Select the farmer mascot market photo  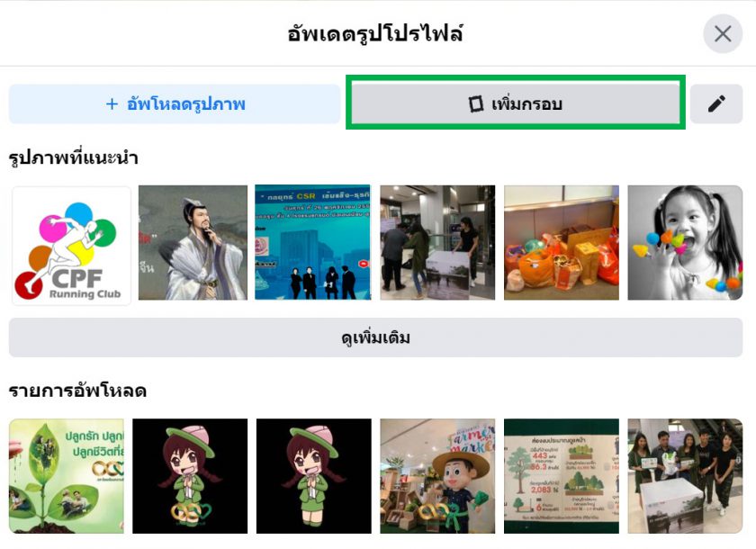point(437,476)
